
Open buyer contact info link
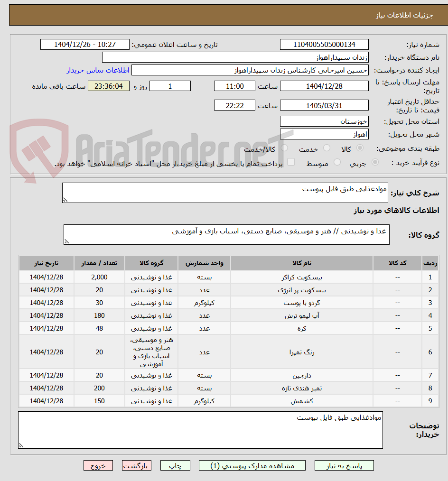(98, 70)
